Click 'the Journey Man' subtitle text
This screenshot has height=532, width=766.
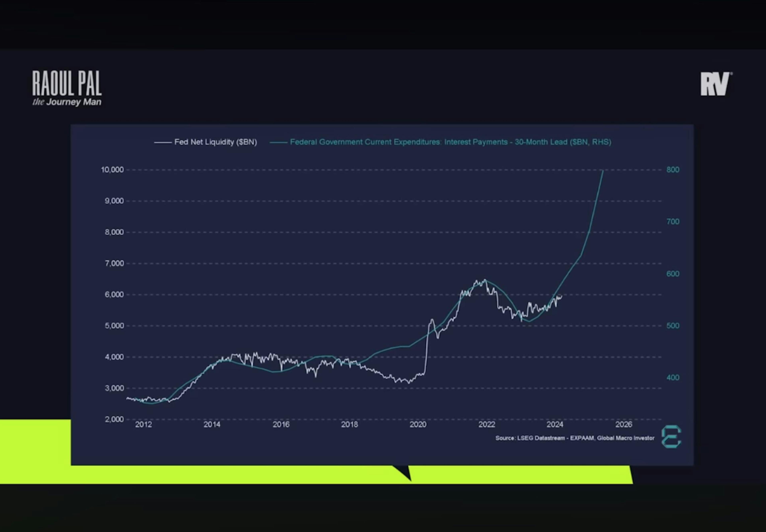coord(67,102)
